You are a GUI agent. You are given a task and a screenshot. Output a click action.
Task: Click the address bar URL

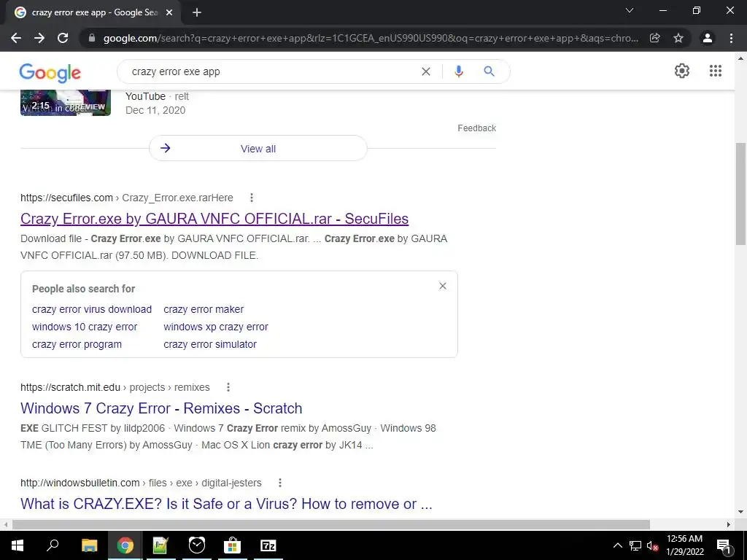pos(371,38)
